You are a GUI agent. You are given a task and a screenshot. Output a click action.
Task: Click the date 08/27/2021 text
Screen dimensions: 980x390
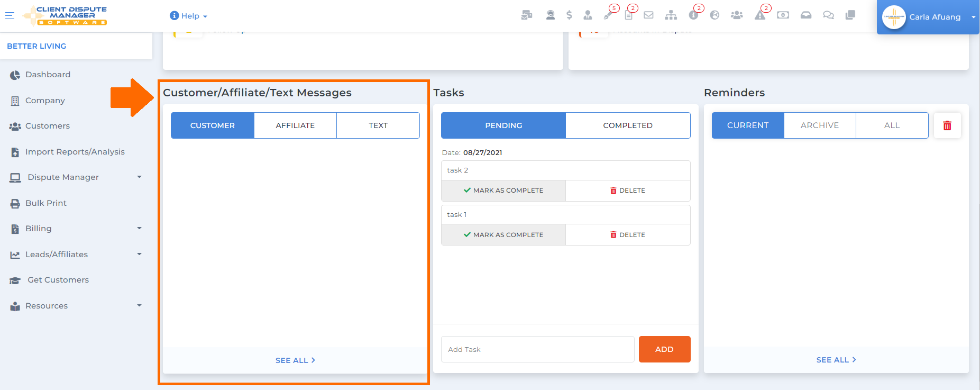pyautogui.click(x=482, y=152)
